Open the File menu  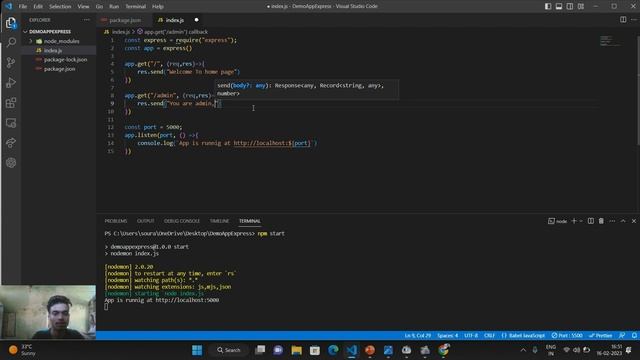click(22, 6)
